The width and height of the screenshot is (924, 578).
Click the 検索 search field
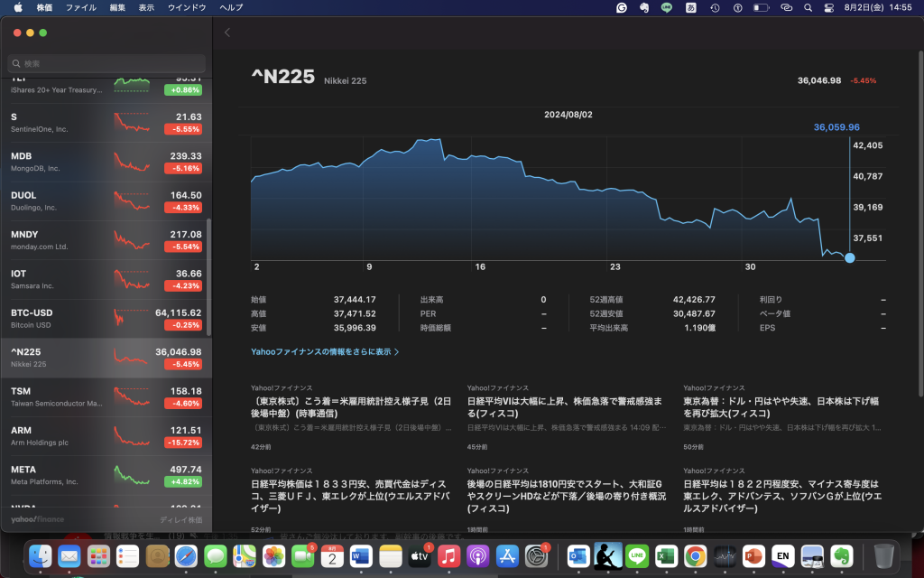106,64
